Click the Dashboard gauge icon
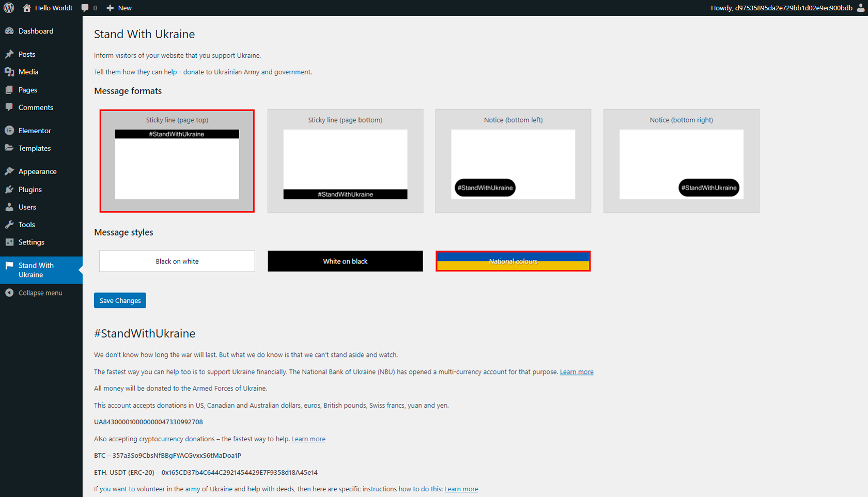Image resolution: width=868 pixels, height=497 pixels. pos(9,31)
